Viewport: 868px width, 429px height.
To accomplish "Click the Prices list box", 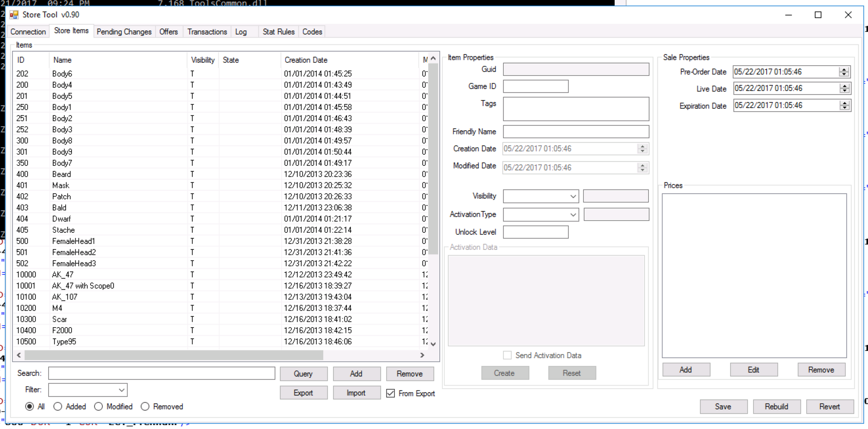I will coord(754,276).
